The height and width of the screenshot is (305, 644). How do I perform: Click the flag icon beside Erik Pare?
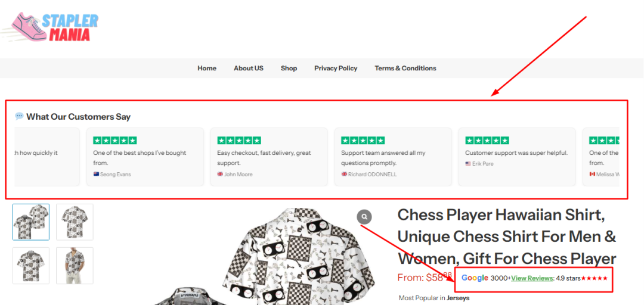[x=468, y=164]
